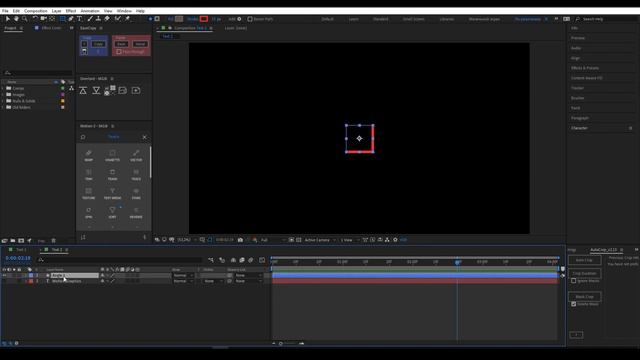
Task: Expand the Nulls & Solids folder
Action: coord(3,101)
